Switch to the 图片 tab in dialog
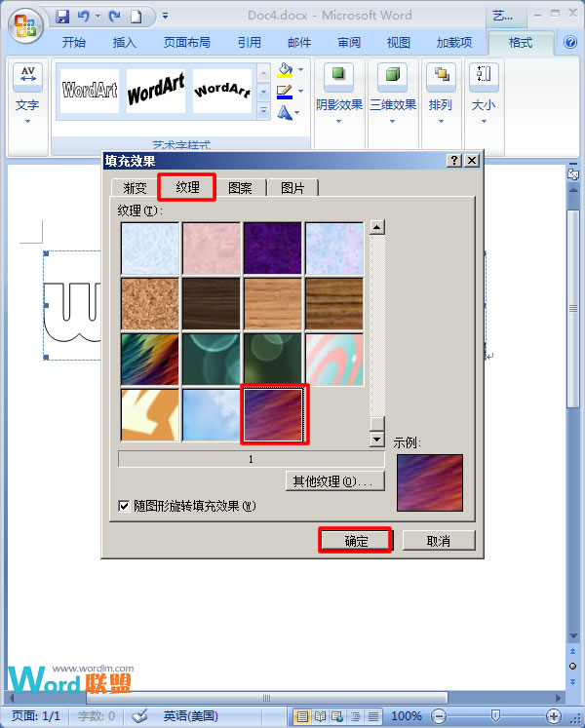This screenshot has width=585, height=728. pos(292,188)
